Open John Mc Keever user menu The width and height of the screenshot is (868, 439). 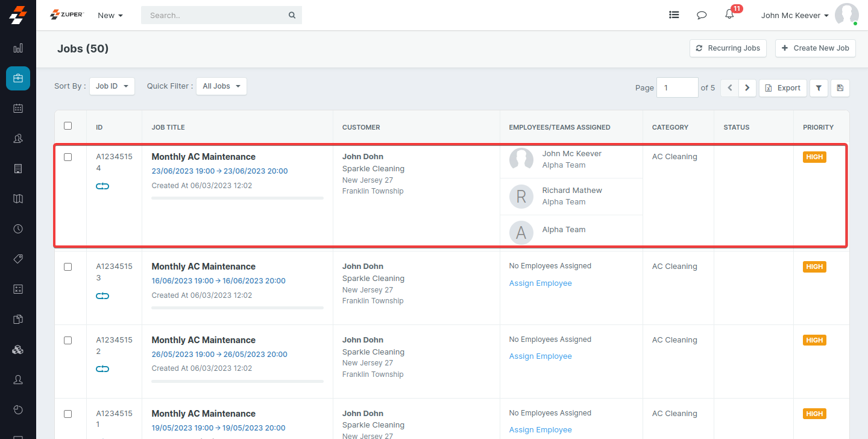tap(794, 15)
